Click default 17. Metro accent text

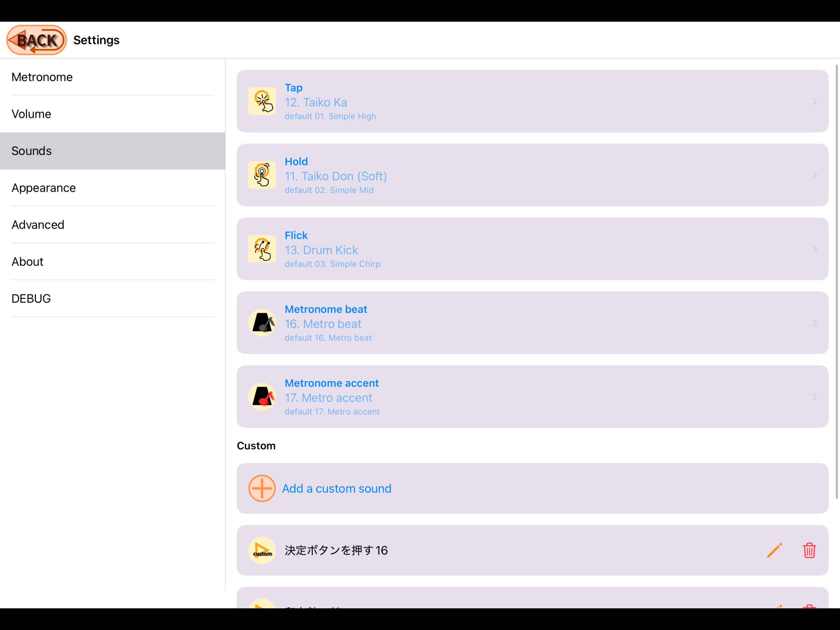coord(332,412)
